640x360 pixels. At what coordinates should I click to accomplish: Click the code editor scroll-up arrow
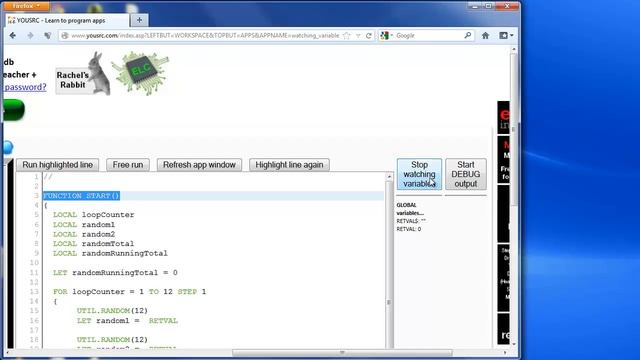point(389,176)
